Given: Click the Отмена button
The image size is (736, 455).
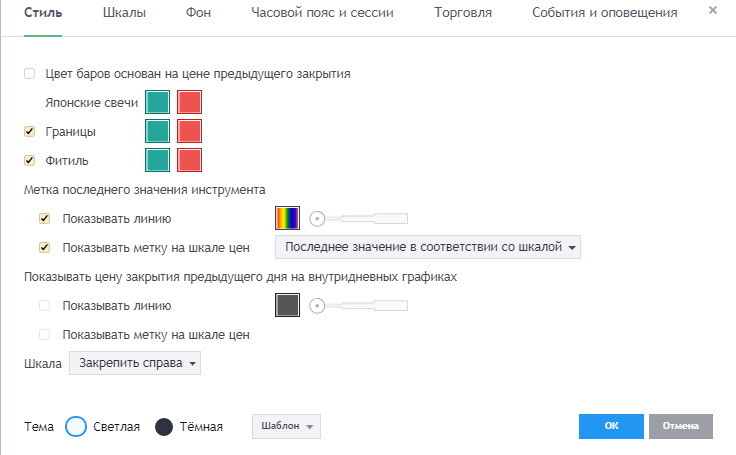Looking at the screenshot, I should [681, 426].
